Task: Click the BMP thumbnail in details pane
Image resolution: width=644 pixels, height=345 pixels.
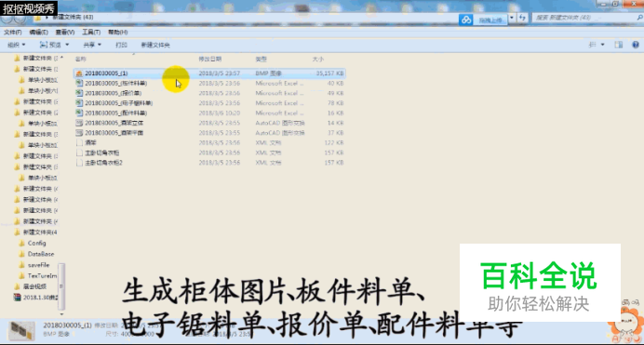Action: click(x=21, y=331)
